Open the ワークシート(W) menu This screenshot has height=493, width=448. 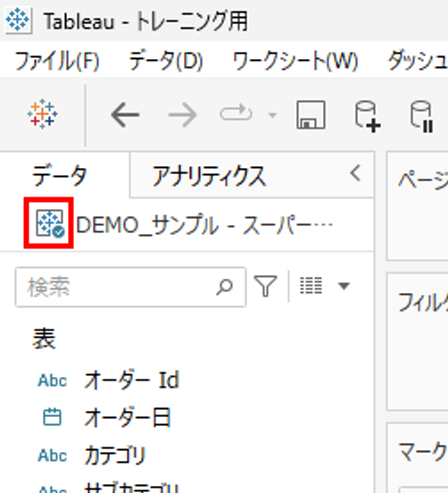[x=295, y=61]
